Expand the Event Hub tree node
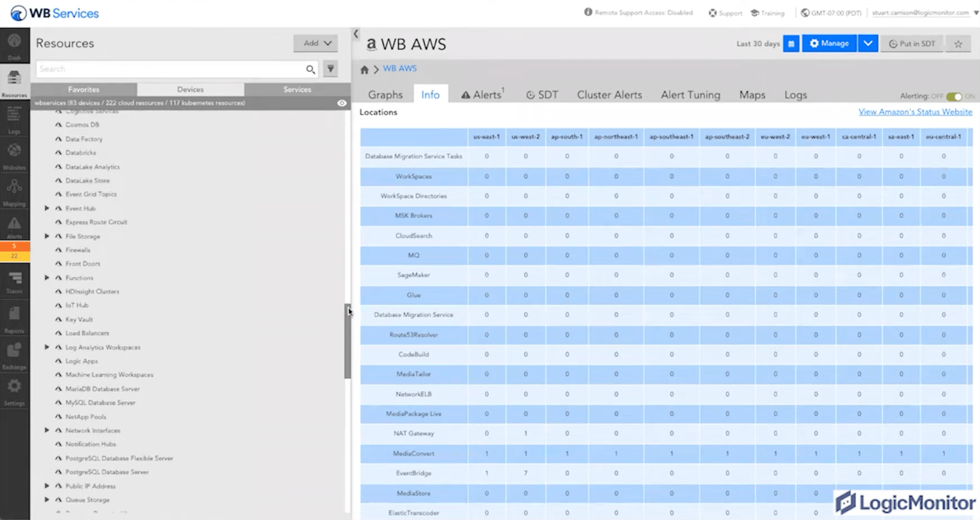980x520 pixels. [47, 208]
